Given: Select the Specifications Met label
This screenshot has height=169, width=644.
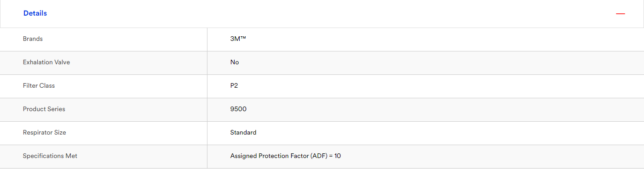Looking at the screenshot, I should [50, 156].
